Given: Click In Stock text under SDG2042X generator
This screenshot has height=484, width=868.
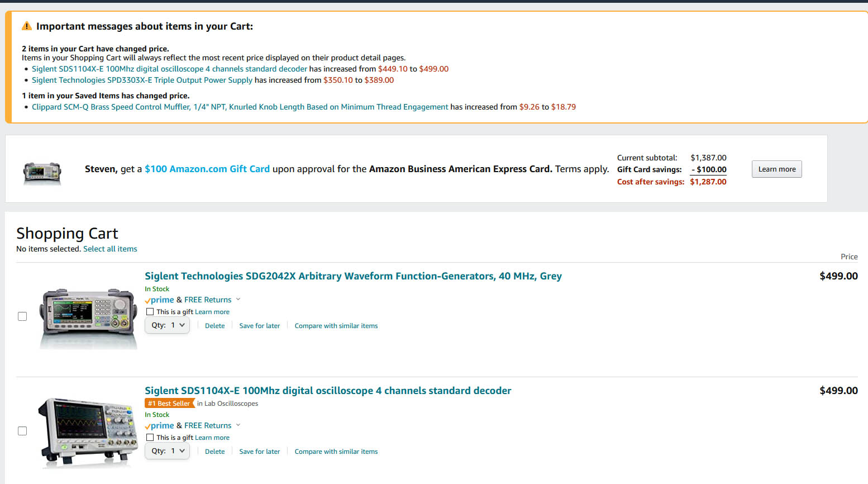Looking at the screenshot, I should pyautogui.click(x=157, y=289).
